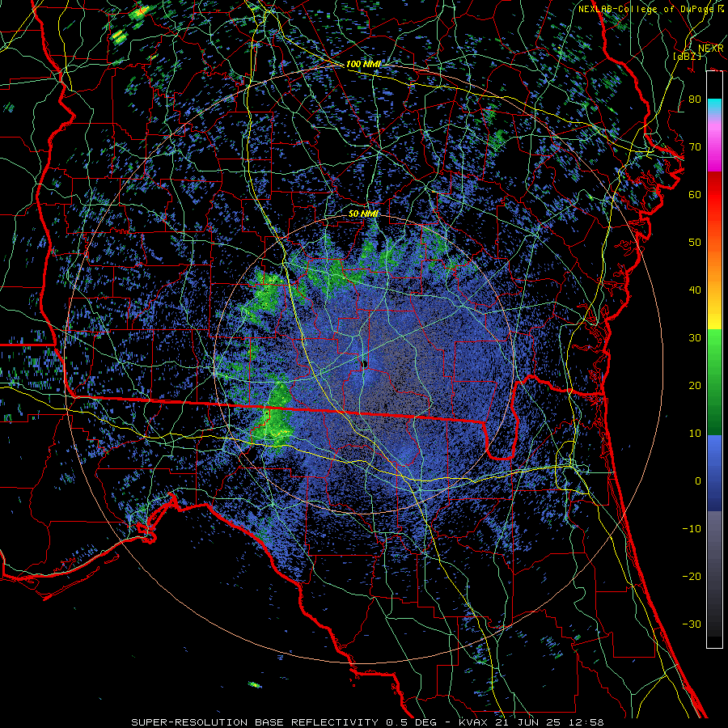Click the "70" value on the dBZ scale

pos(695,147)
